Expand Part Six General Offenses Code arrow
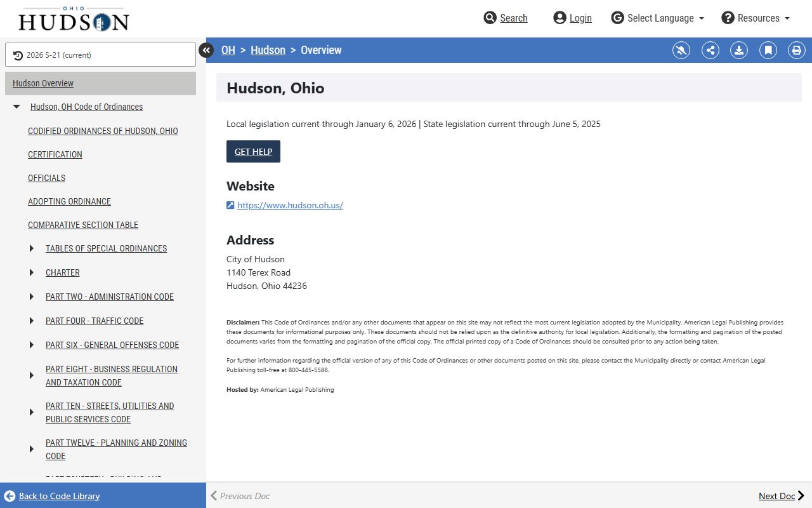The image size is (812, 508). click(32, 345)
